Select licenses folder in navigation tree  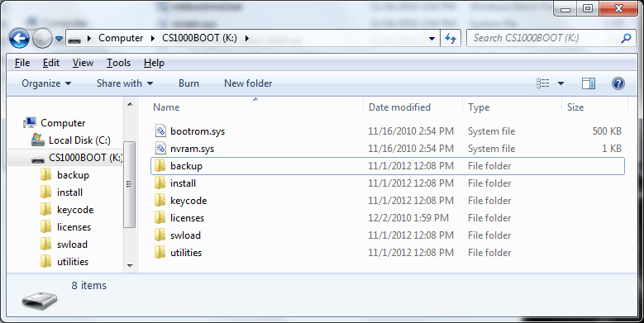pos(74,227)
